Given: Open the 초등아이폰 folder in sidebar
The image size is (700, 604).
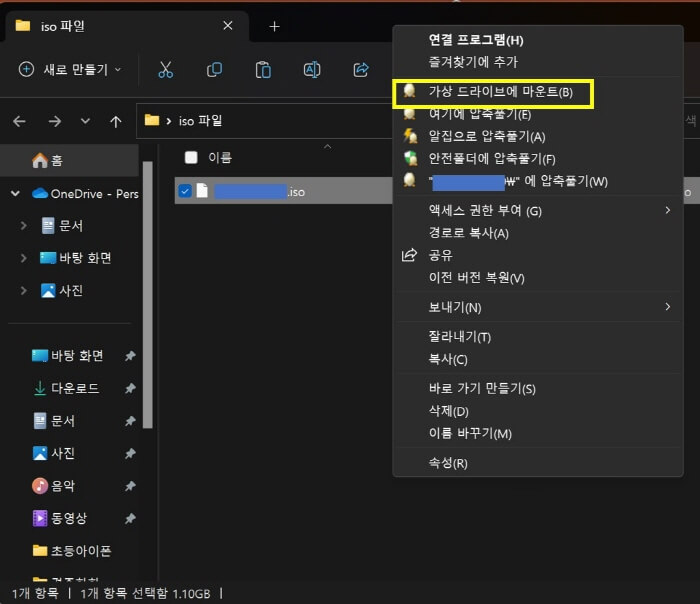Looking at the screenshot, I should (72, 551).
